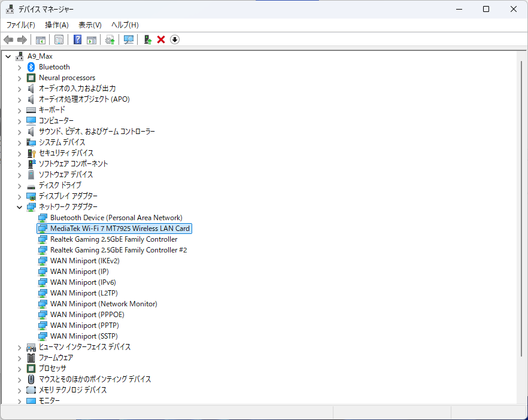This screenshot has height=420, width=528.
Task: Click the Neural processors chip icon
Action: (x=31, y=78)
